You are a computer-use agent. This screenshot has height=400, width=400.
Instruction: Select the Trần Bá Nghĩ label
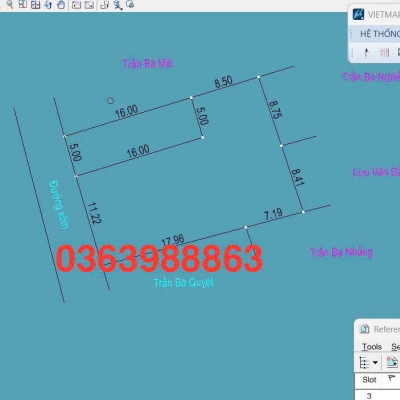coord(371,77)
